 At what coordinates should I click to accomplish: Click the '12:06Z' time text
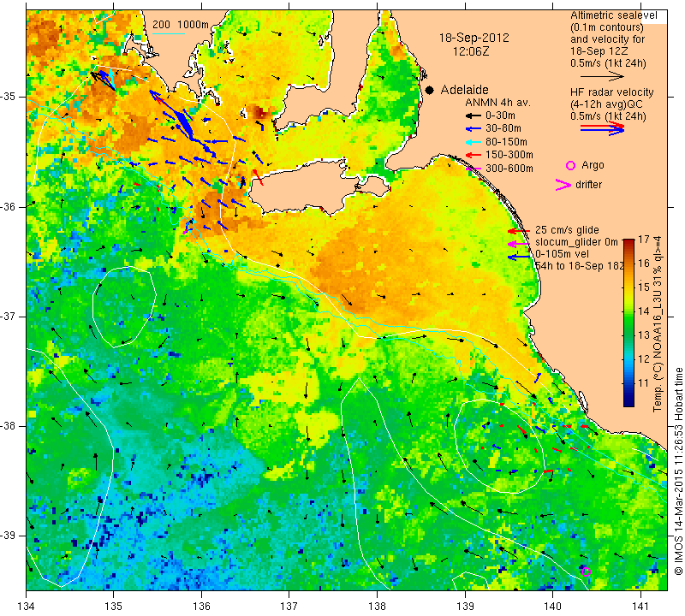click(471, 51)
